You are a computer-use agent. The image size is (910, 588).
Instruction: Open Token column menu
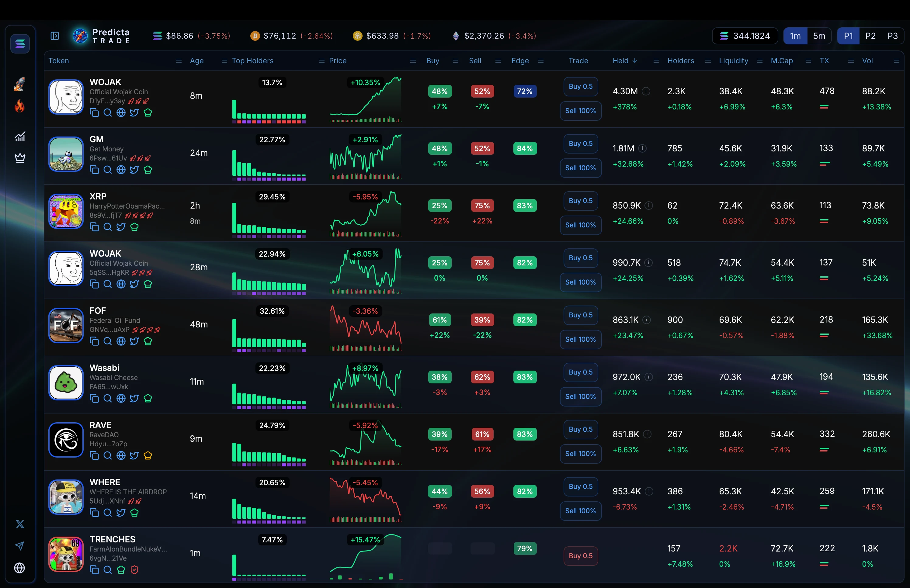pos(178,61)
